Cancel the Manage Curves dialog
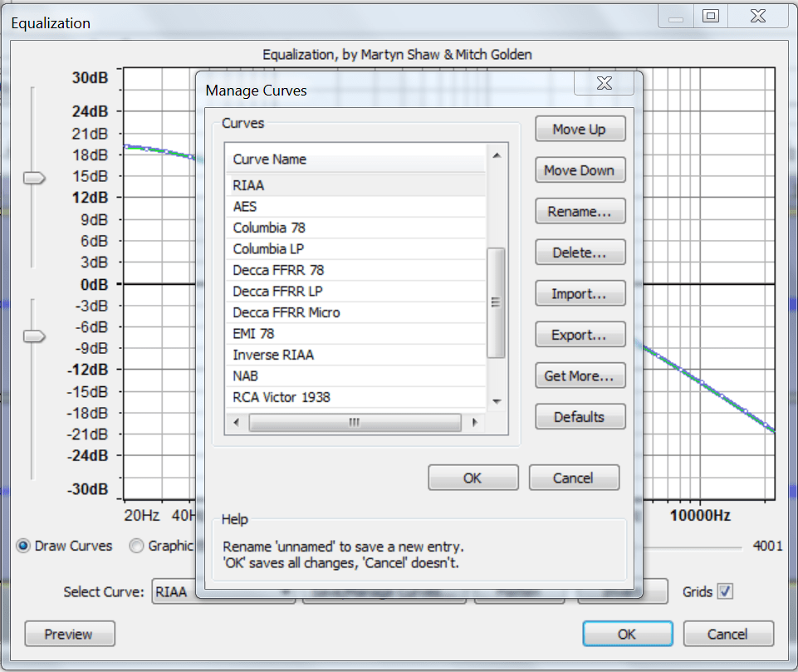The image size is (798, 672). tap(574, 477)
